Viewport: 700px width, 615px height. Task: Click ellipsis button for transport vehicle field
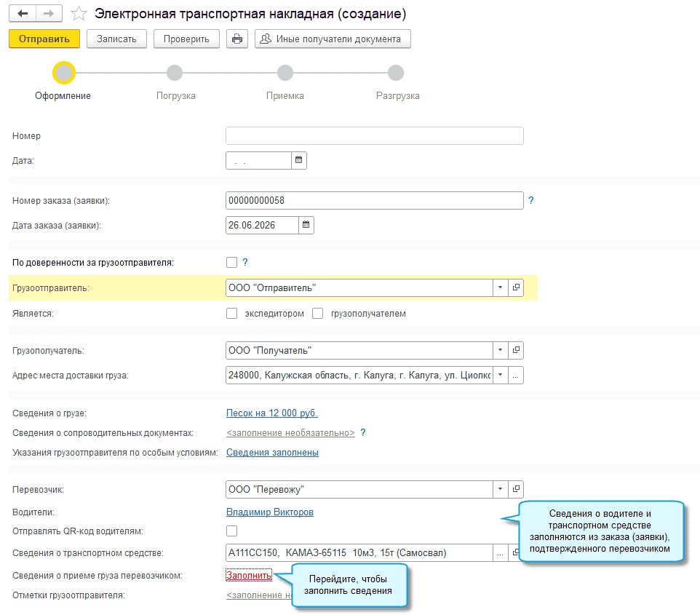(x=500, y=553)
